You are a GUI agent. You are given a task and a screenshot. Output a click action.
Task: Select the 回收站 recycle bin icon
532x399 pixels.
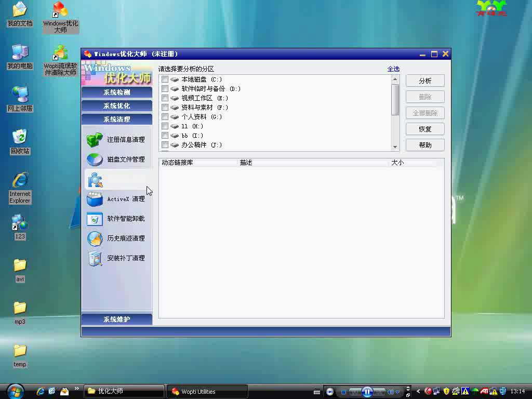coord(20,142)
